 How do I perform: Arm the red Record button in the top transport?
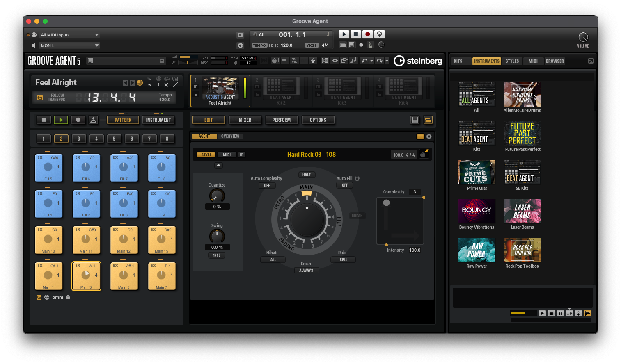point(368,34)
